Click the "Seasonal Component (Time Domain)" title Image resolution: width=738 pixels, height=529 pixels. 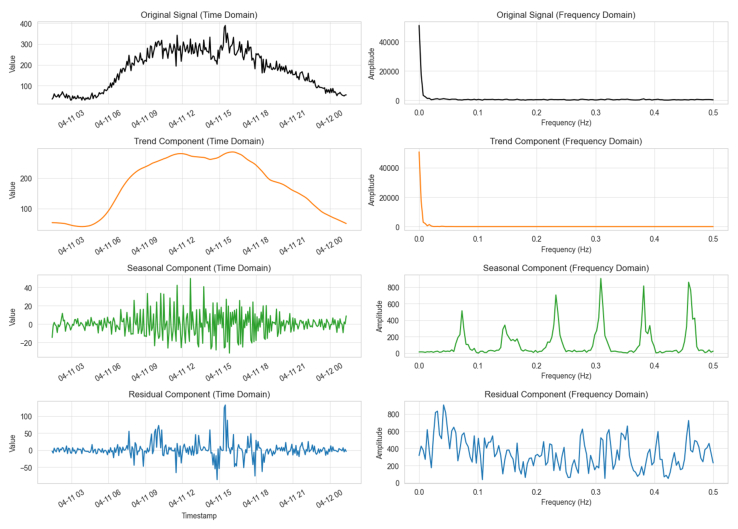(197, 268)
